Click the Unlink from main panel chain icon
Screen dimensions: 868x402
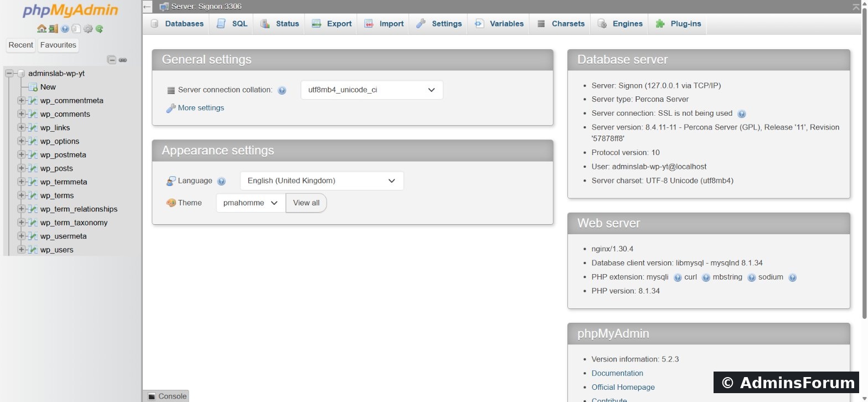click(123, 60)
